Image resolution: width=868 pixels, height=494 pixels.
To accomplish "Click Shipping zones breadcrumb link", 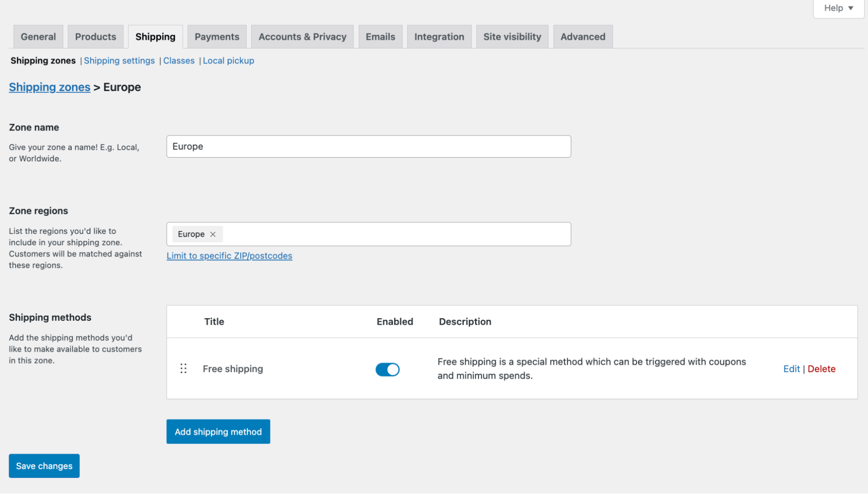I will tap(50, 86).
